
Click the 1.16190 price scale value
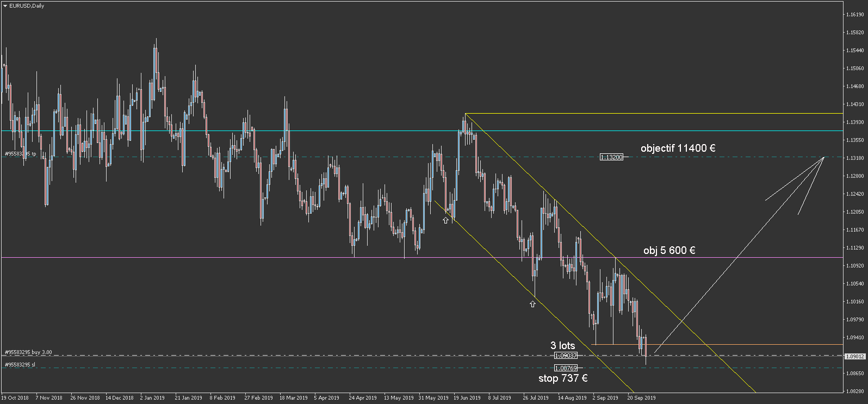tap(855, 15)
